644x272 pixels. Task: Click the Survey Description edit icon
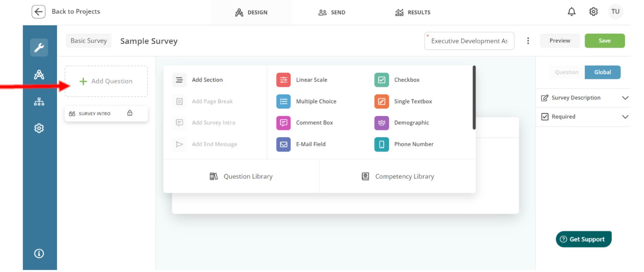545,98
